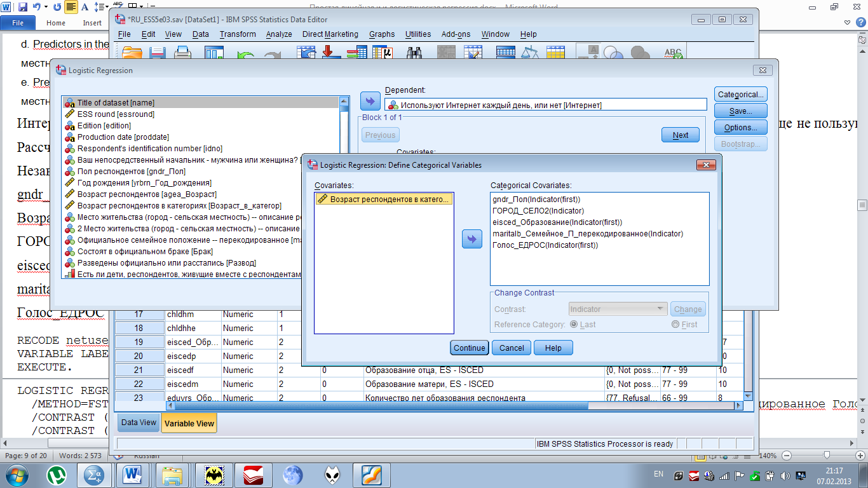Click the Options... button in Logistic Regression
The width and height of the screenshot is (868, 488).
coord(741,127)
